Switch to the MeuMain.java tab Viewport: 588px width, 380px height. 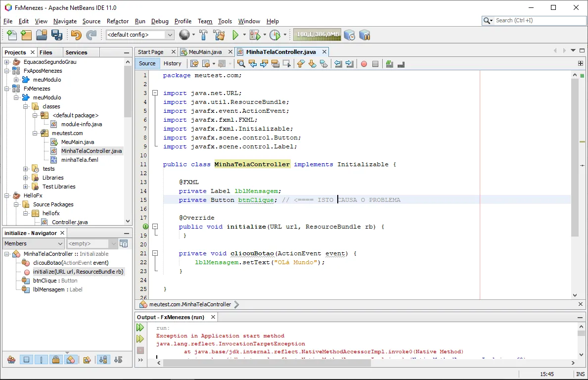pos(205,52)
